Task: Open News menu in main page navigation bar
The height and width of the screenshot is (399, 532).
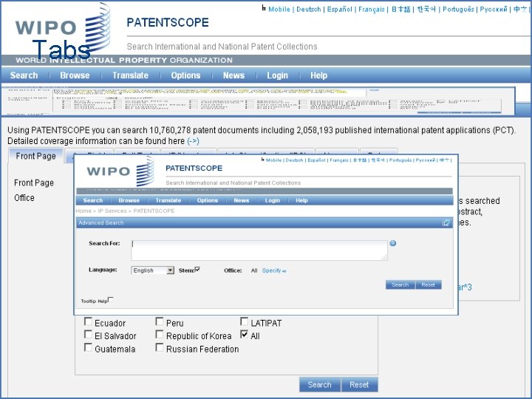Action: tap(233, 75)
